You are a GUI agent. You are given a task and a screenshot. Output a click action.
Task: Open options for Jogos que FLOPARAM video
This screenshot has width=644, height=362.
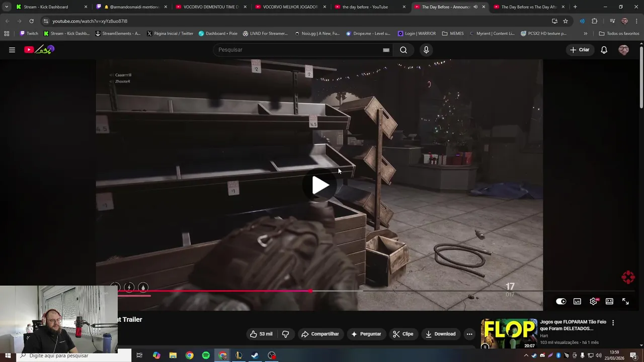pyautogui.click(x=613, y=323)
